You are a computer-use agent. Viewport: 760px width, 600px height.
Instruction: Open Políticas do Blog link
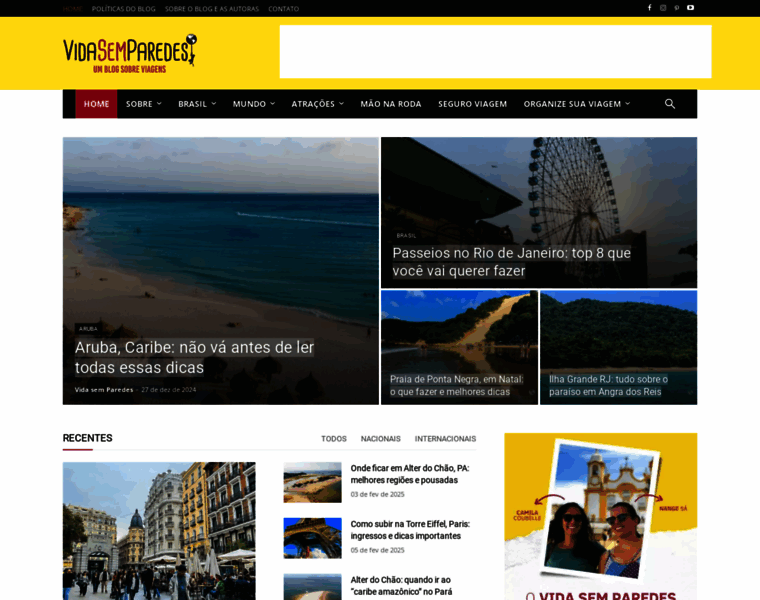pos(124,9)
